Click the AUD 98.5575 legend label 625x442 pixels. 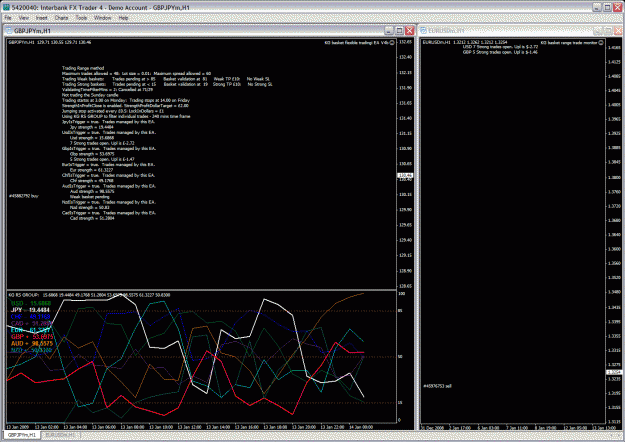coord(31,344)
